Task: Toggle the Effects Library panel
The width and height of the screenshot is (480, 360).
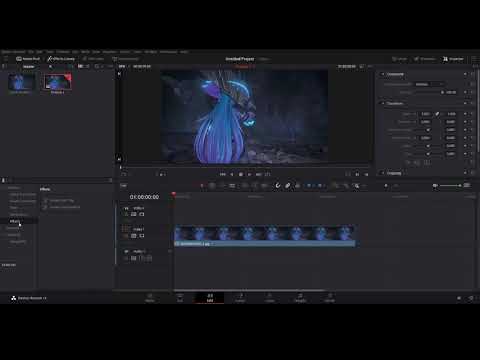Action: point(61,59)
